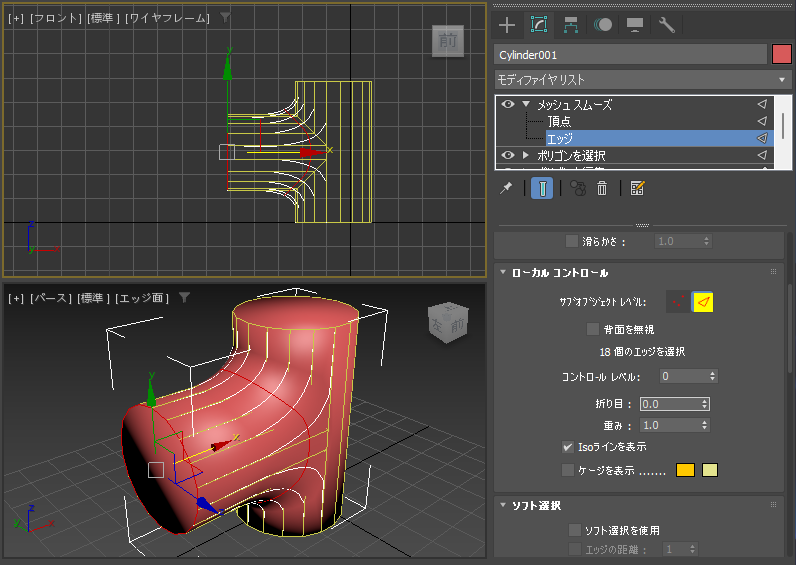Open the Hierarchy panel tab

[571, 25]
